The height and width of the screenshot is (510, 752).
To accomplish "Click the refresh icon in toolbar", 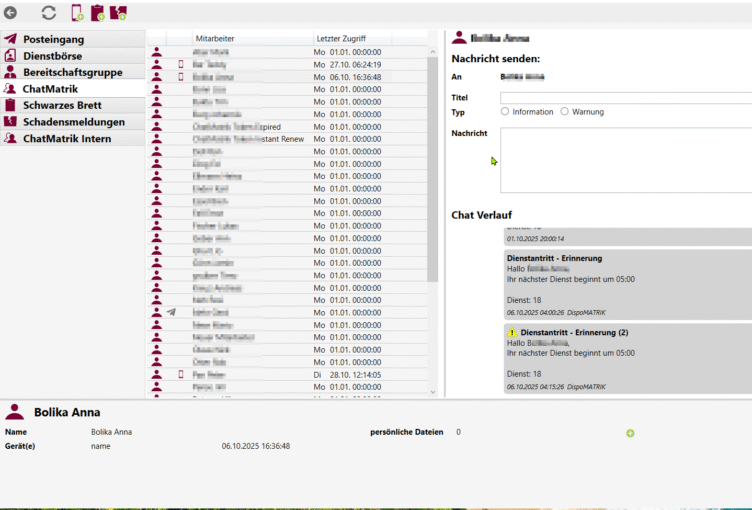I will tap(49, 13).
